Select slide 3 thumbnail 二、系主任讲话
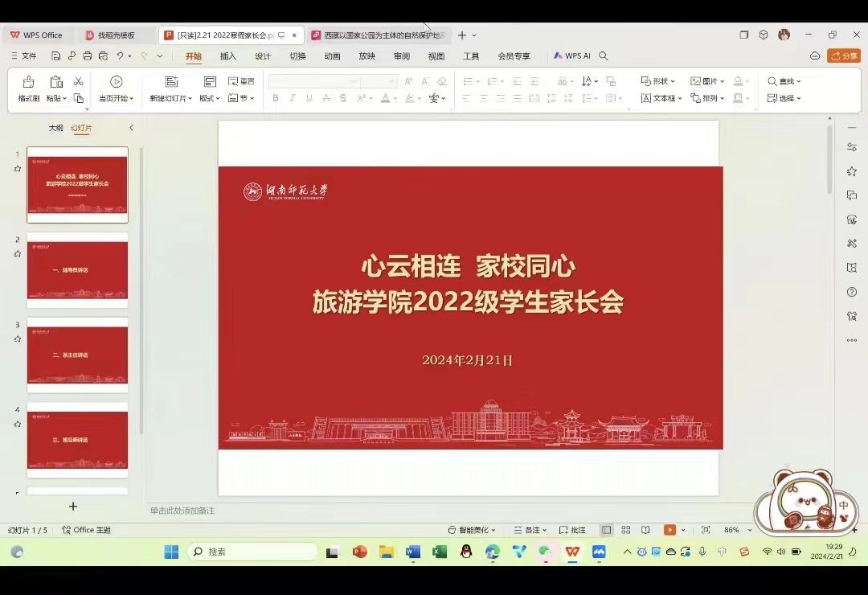 (x=77, y=355)
